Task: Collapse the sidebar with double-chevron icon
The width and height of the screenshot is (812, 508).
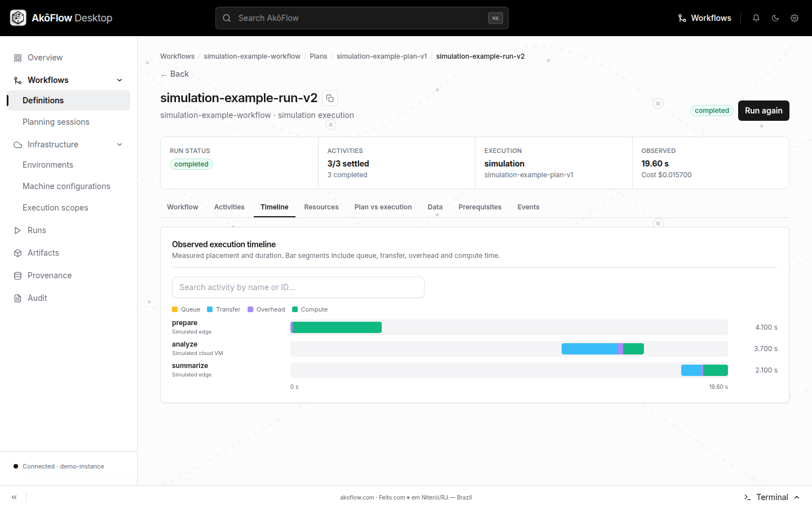Action: 14,497
